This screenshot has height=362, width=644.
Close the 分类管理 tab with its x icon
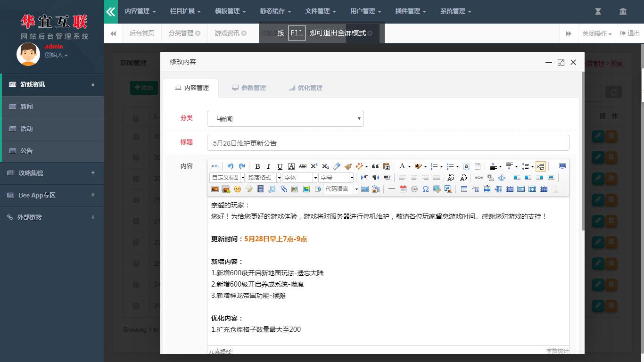198,33
